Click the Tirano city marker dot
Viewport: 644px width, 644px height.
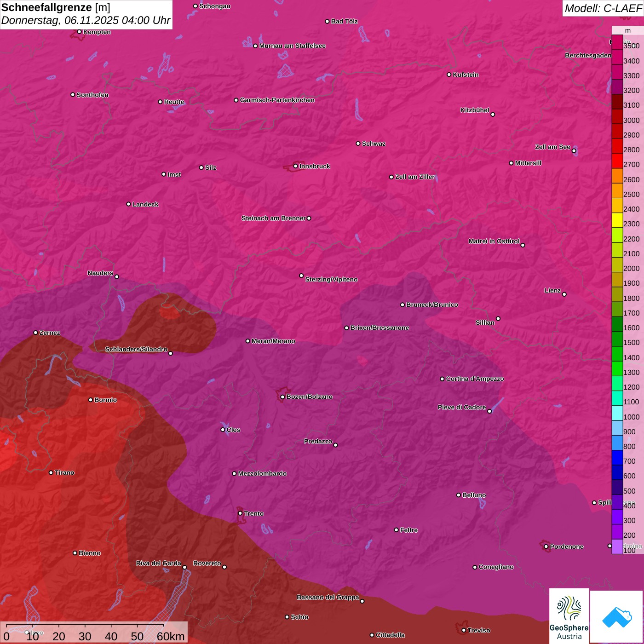(51, 472)
